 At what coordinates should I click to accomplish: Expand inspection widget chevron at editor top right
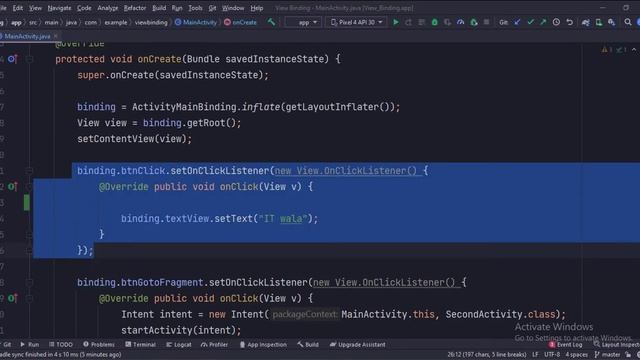tap(634, 50)
